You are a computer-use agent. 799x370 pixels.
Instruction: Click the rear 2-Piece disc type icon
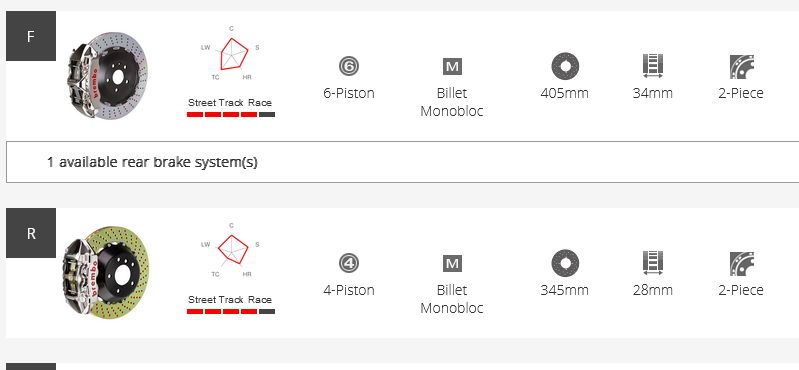(741, 264)
